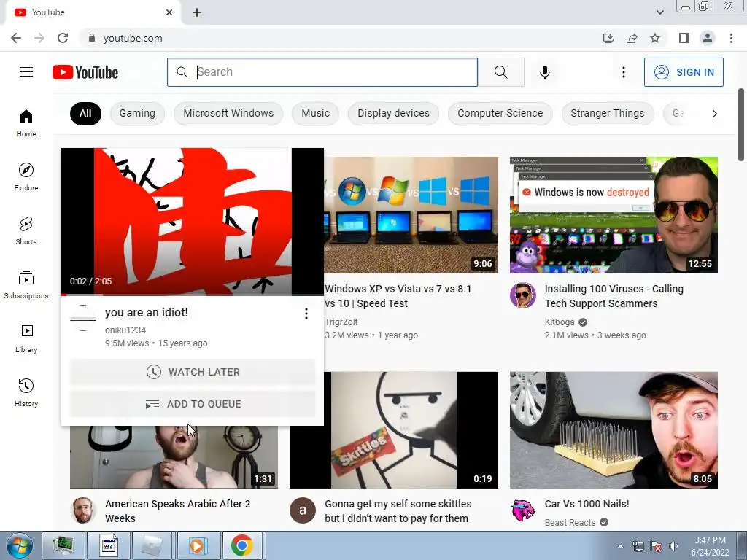This screenshot has height=560, width=747.
Task: Open 'Gonna get my self some skittles' title
Action: point(398,511)
